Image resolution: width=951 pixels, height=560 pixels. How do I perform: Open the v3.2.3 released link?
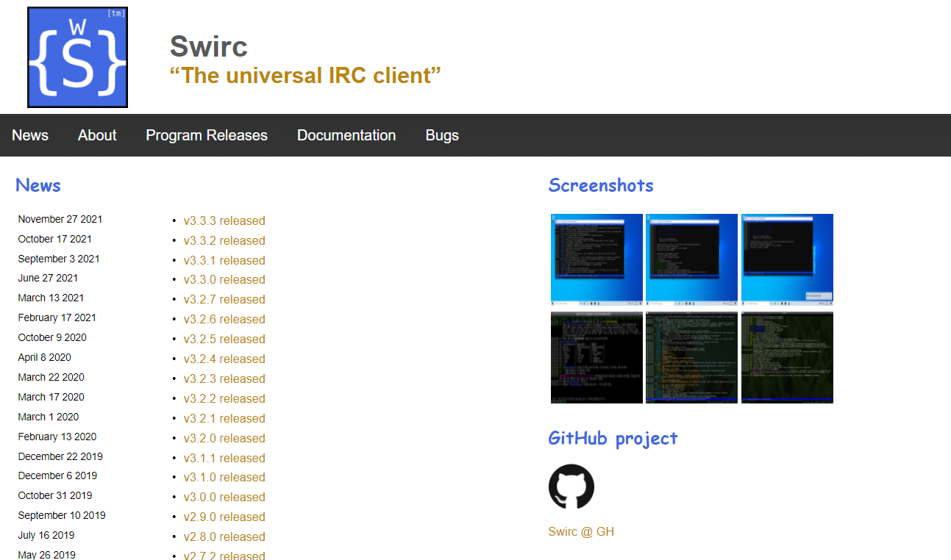(x=224, y=378)
